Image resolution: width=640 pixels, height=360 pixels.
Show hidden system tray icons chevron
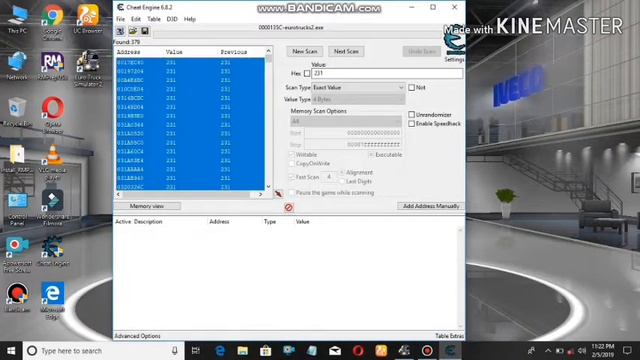pos(548,351)
